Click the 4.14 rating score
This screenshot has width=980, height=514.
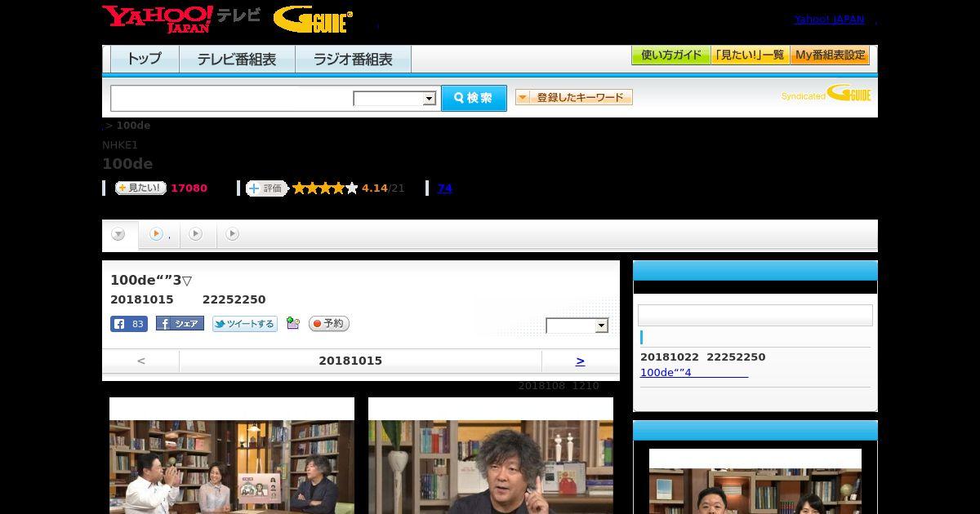coord(374,188)
